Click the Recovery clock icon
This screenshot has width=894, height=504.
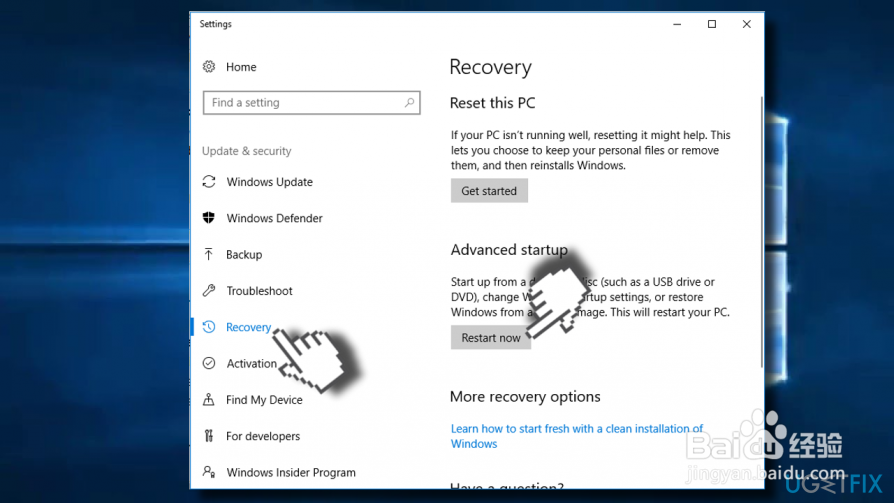(209, 327)
